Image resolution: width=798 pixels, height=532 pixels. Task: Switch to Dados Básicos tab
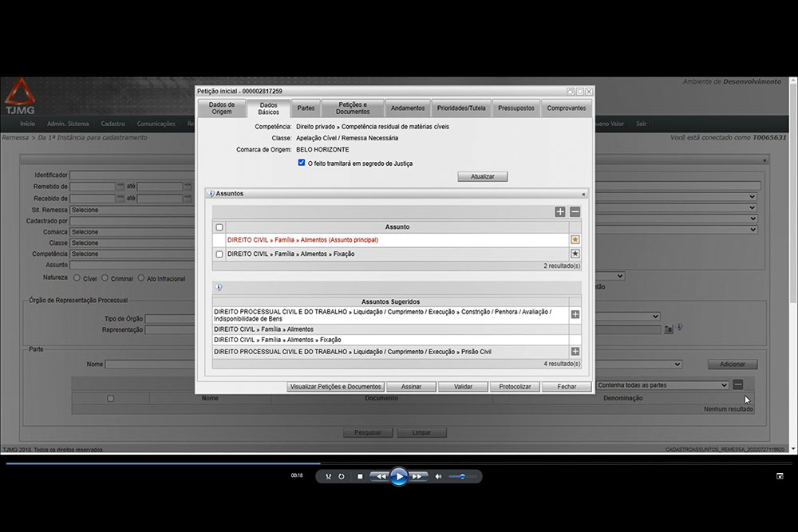click(268, 108)
